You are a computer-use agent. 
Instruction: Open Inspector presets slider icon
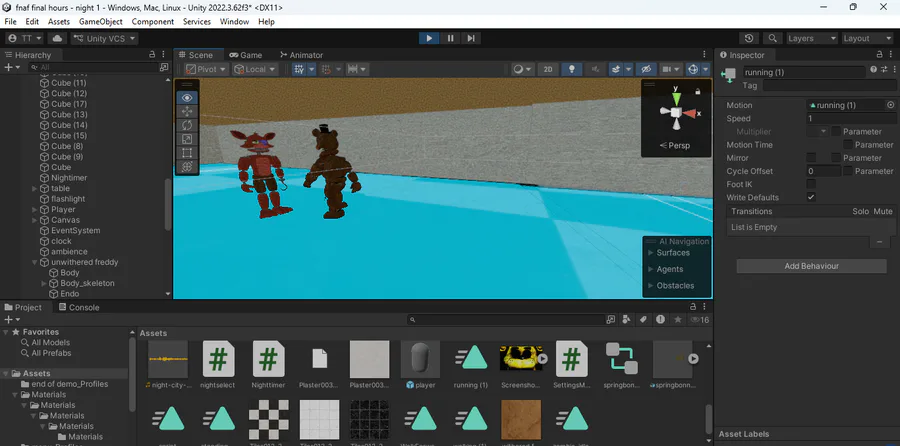(882, 69)
